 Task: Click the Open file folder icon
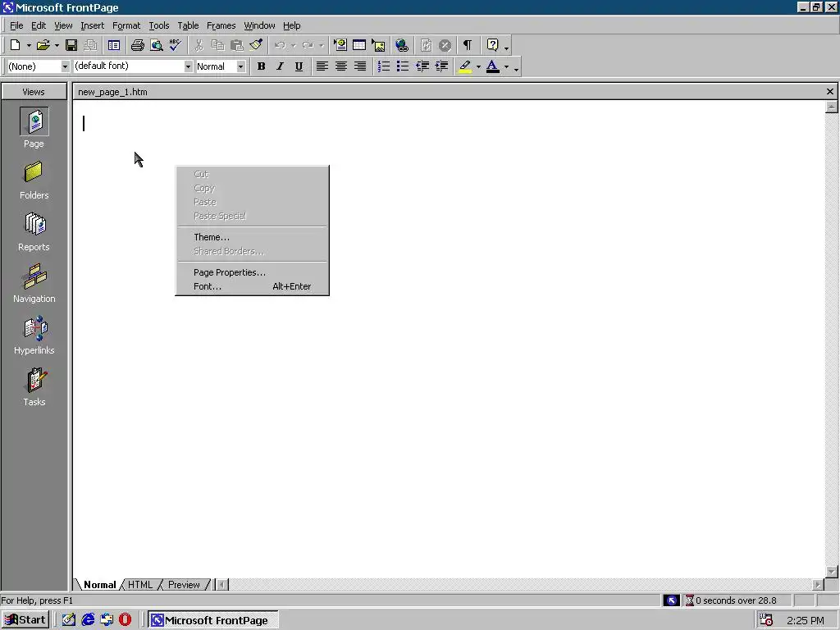click(43, 46)
